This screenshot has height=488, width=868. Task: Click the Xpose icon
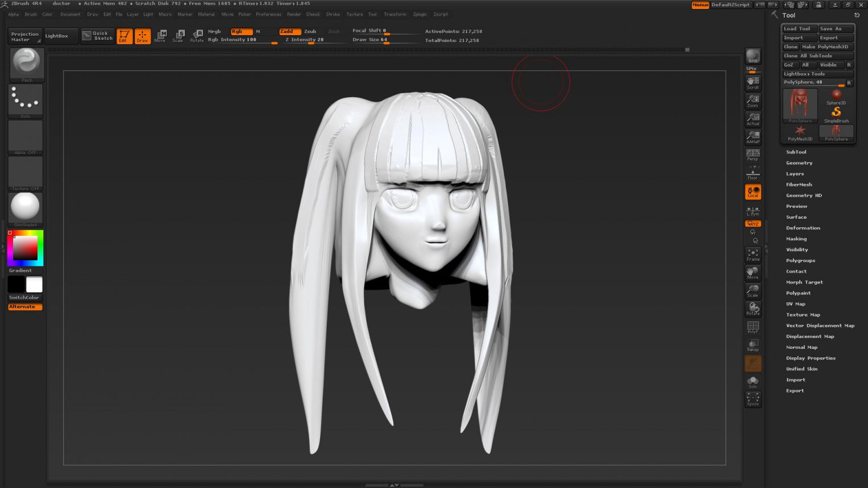[x=753, y=399]
